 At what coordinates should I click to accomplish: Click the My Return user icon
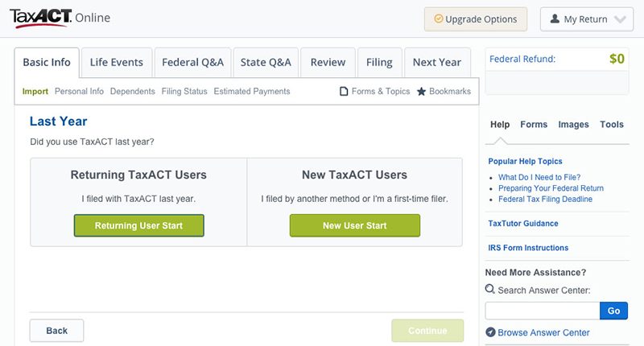point(554,19)
